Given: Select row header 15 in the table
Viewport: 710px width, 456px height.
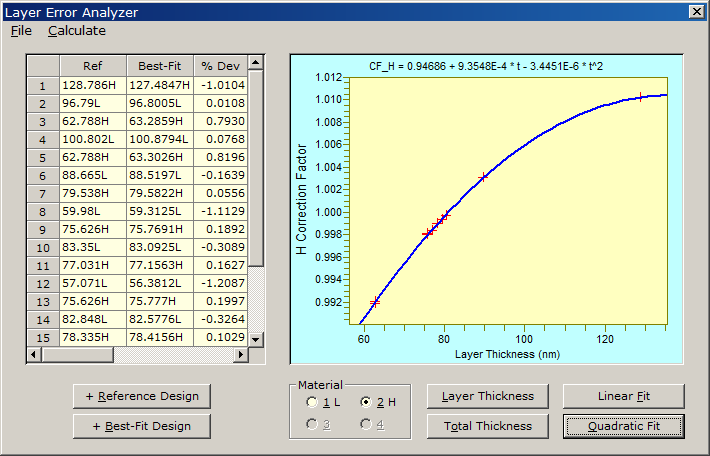Looking at the screenshot, I should point(43,338).
